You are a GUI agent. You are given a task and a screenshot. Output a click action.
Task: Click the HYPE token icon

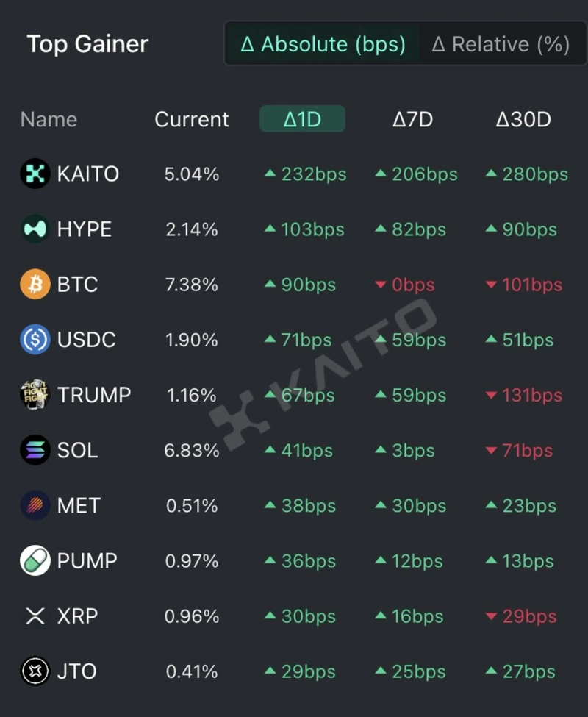pyautogui.click(x=35, y=229)
